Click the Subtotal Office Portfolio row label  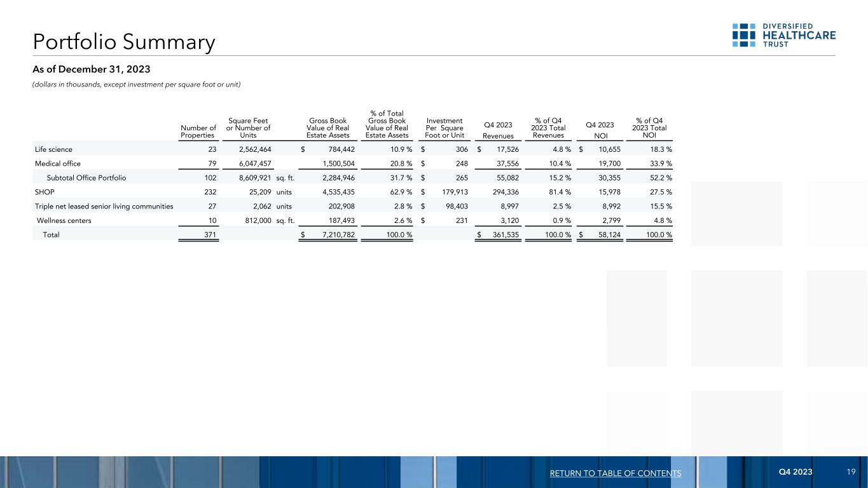86,178
